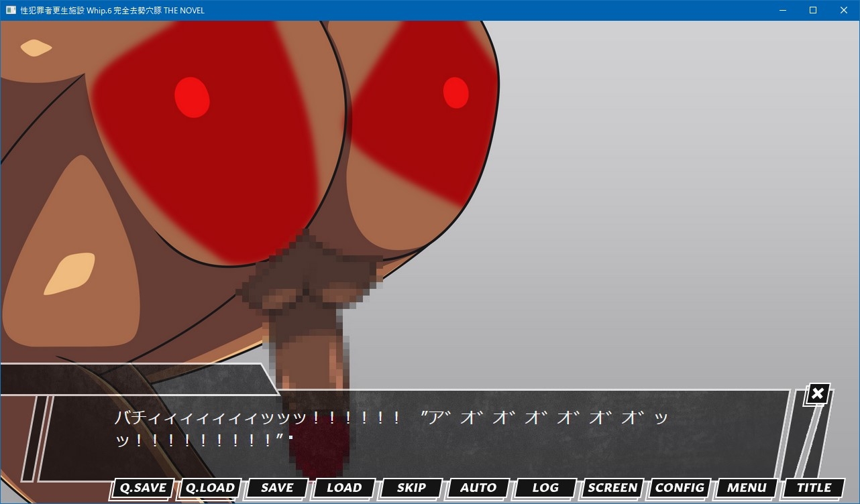
Task: Click the window title text
Action: (112, 10)
